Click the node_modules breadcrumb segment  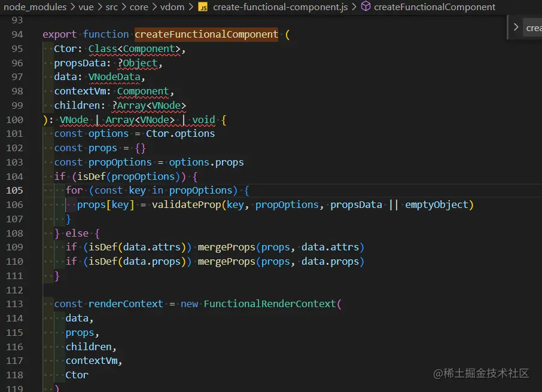coord(35,7)
